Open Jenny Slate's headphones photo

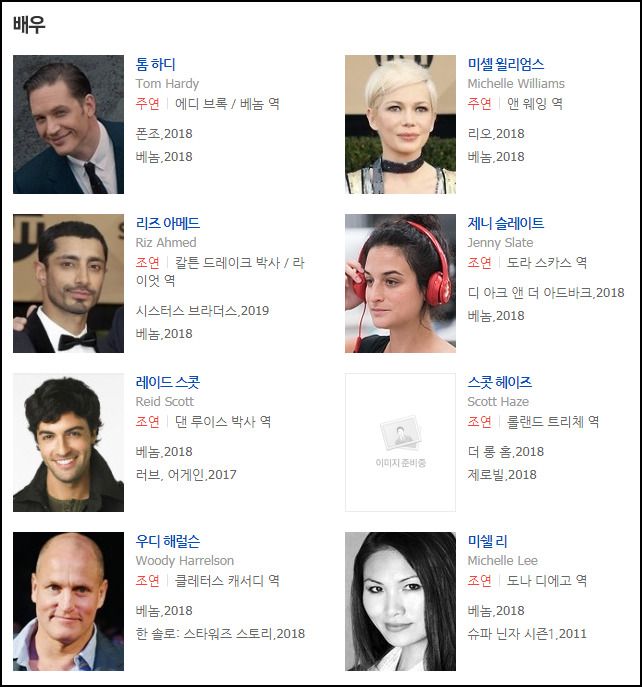coord(400,283)
